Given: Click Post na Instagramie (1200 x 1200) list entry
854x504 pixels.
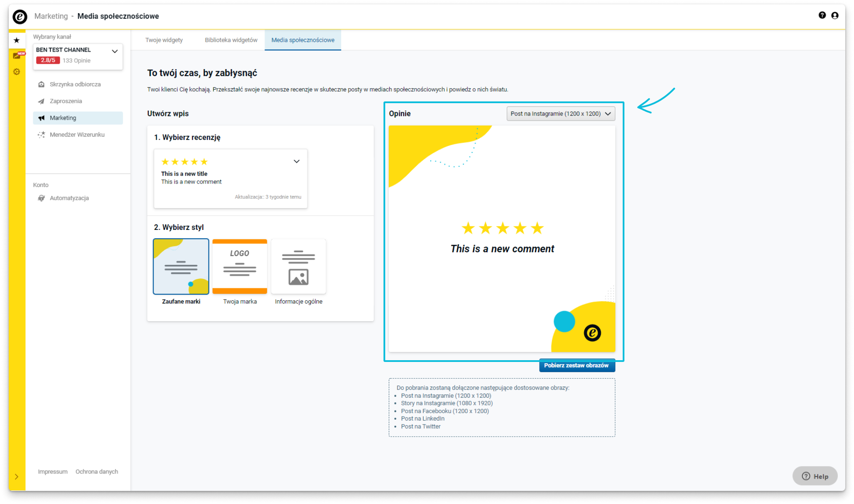Looking at the screenshot, I should [x=446, y=396].
